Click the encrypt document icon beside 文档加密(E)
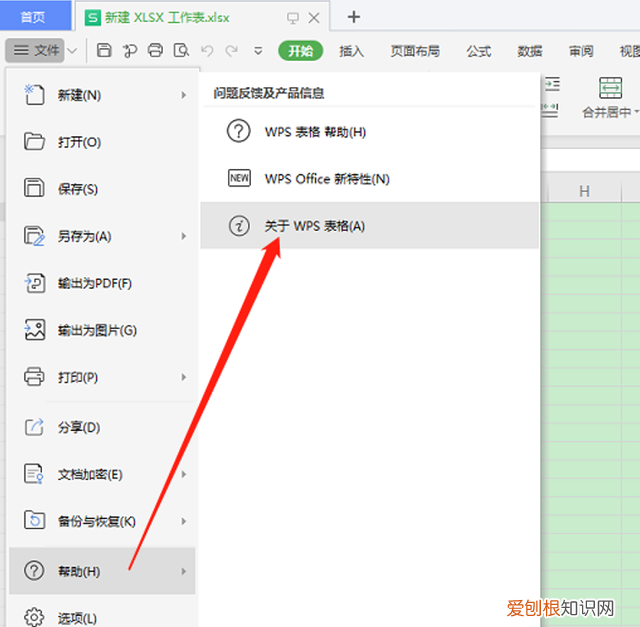 tap(34, 474)
